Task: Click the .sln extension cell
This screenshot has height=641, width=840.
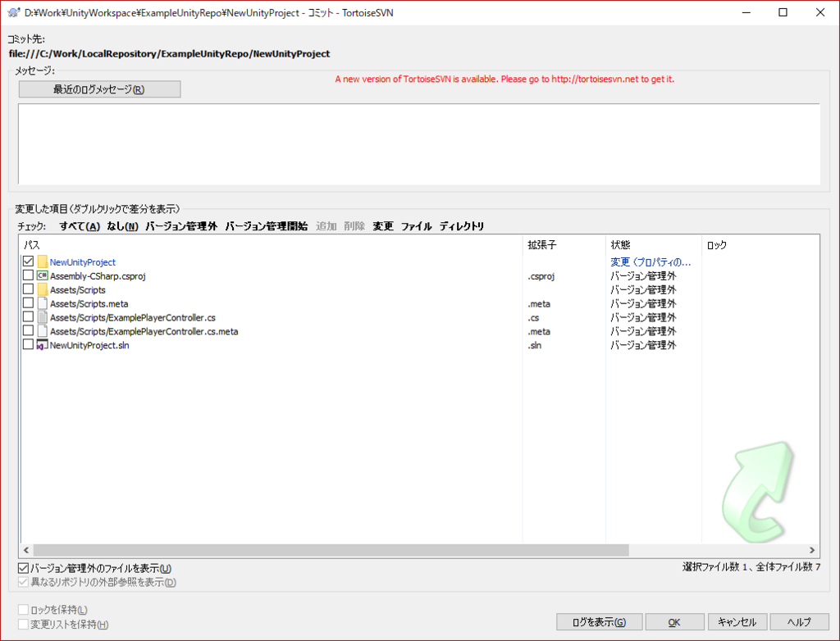Action: 535,345
